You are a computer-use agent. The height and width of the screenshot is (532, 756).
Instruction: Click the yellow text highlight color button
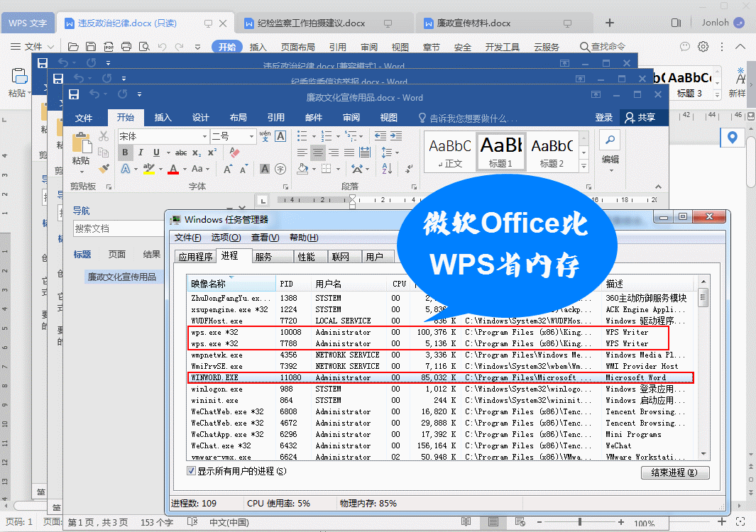149,169
